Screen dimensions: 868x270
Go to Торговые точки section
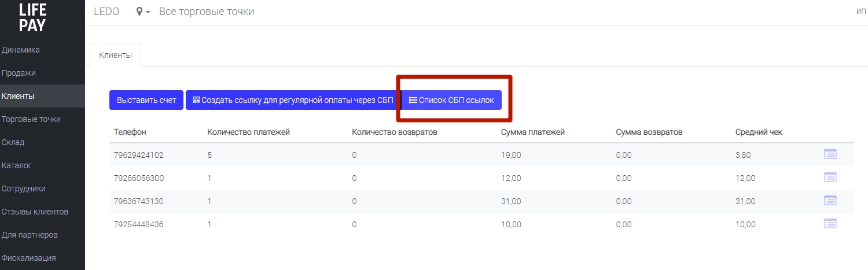[x=31, y=119]
